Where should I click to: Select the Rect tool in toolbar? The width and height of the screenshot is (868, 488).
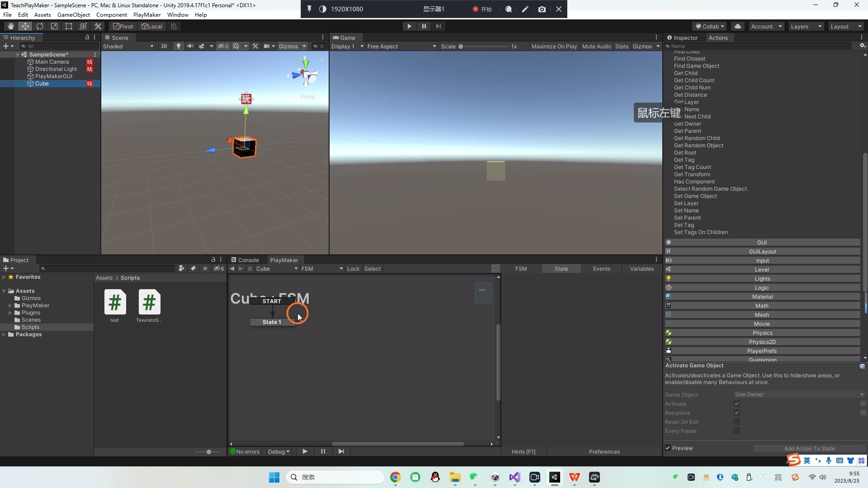69,26
